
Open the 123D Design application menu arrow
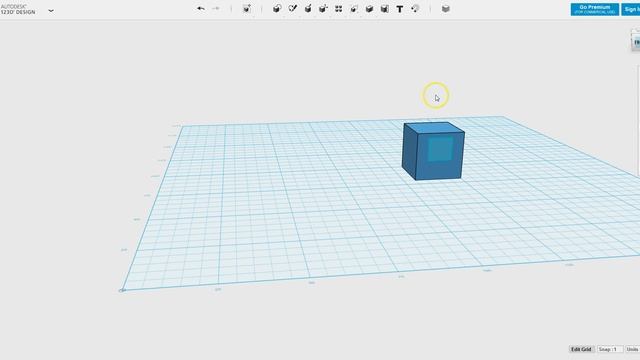pyautogui.click(x=51, y=11)
